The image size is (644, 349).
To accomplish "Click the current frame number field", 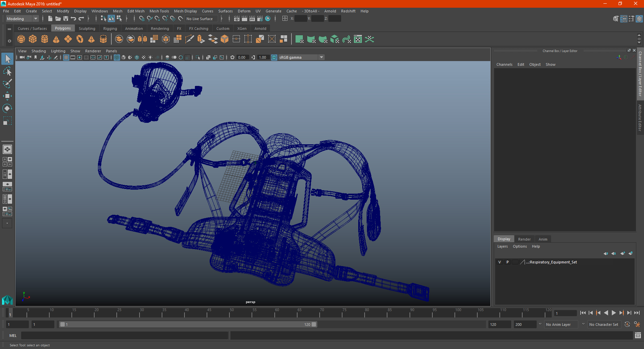I will click(565, 313).
